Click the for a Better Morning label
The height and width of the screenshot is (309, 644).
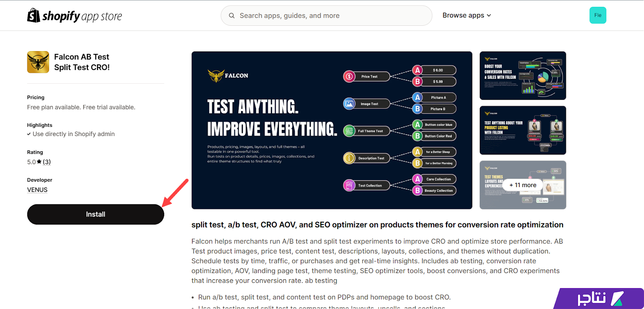[438, 163]
